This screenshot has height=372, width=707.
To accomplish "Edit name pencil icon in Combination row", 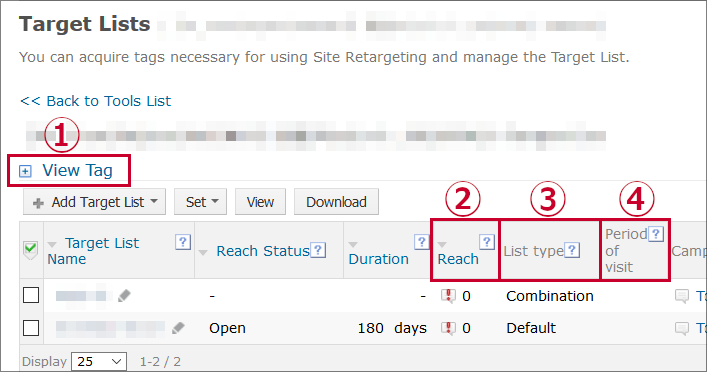I will (124, 296).
